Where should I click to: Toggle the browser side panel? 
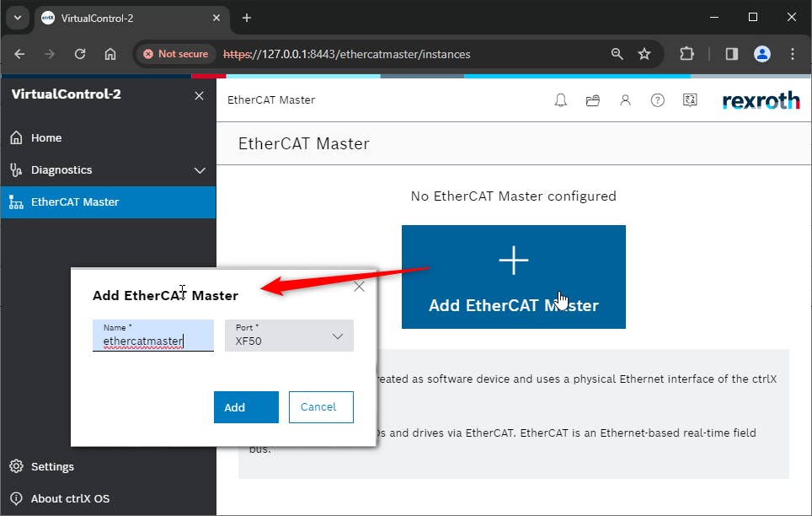(732, 54)
